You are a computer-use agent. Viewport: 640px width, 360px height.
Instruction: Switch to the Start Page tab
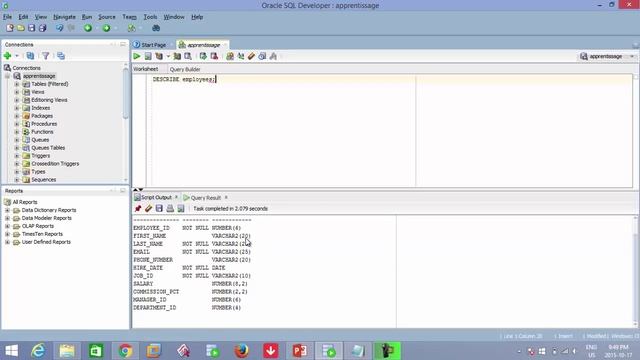150,45
